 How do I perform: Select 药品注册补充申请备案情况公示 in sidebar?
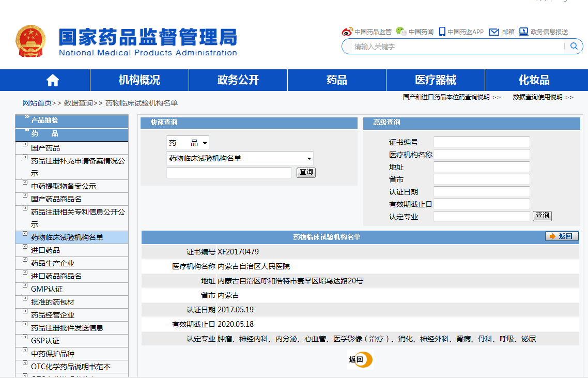[x=78, y=167]
